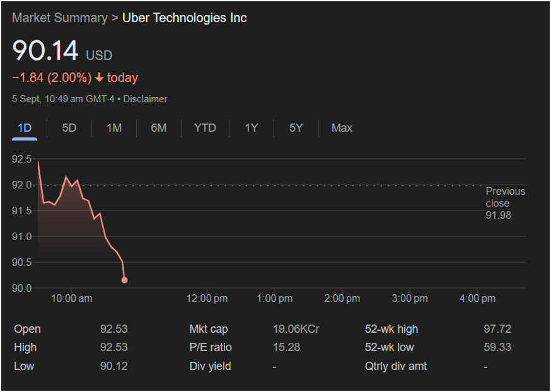This screenshot has height=392, width=551.
Task: Click the current price dot on chart
Action: click(124, 280)
